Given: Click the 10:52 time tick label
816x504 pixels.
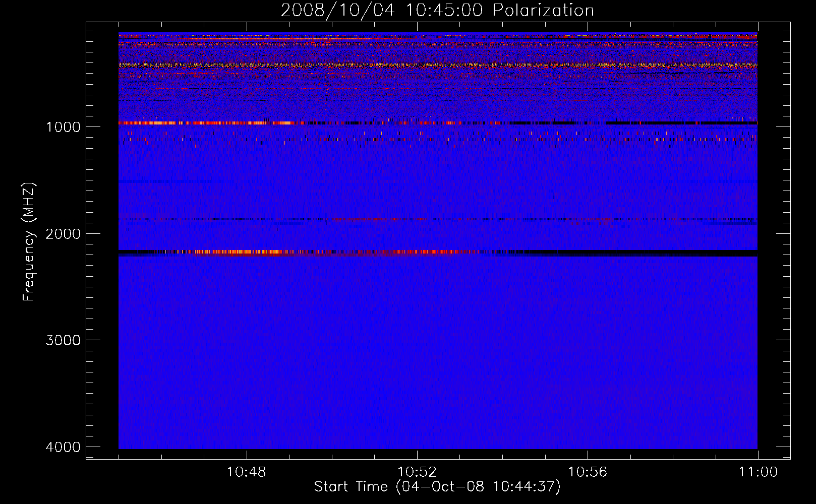Looking at the screenshot, I should pyautogui.click(x=417, y=472).
